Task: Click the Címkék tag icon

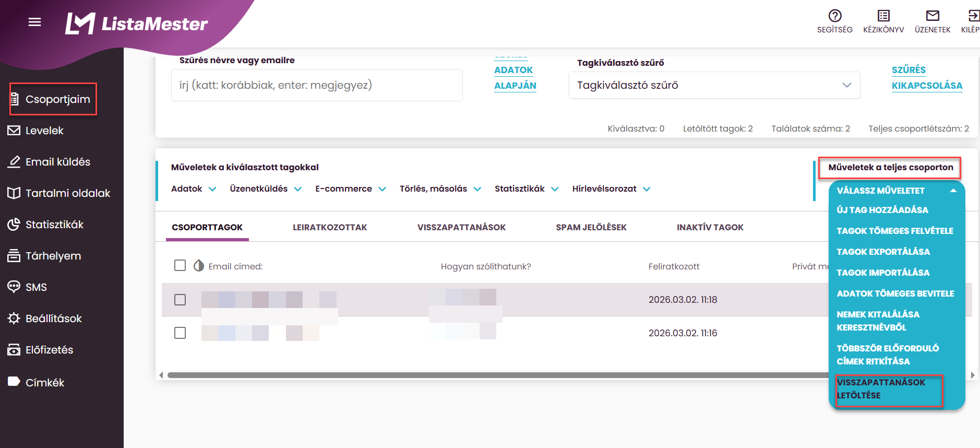Action: [14, 382]
